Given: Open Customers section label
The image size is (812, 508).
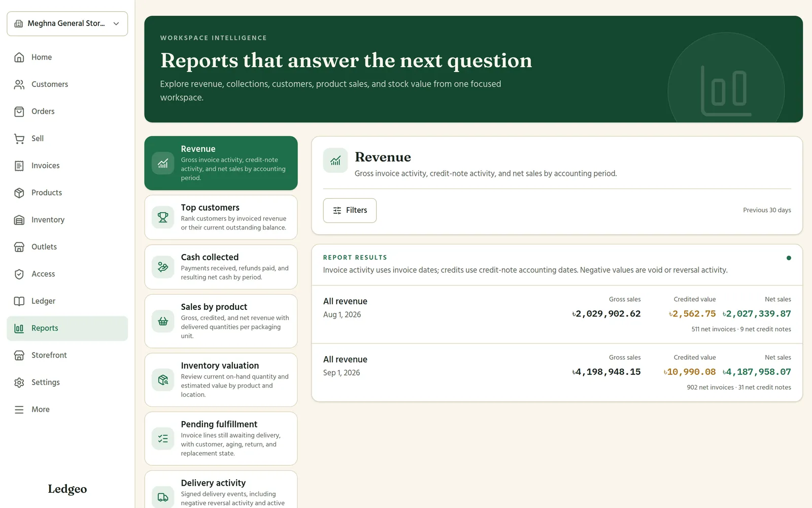Looking at the screenshot, I should pos(50,84).
